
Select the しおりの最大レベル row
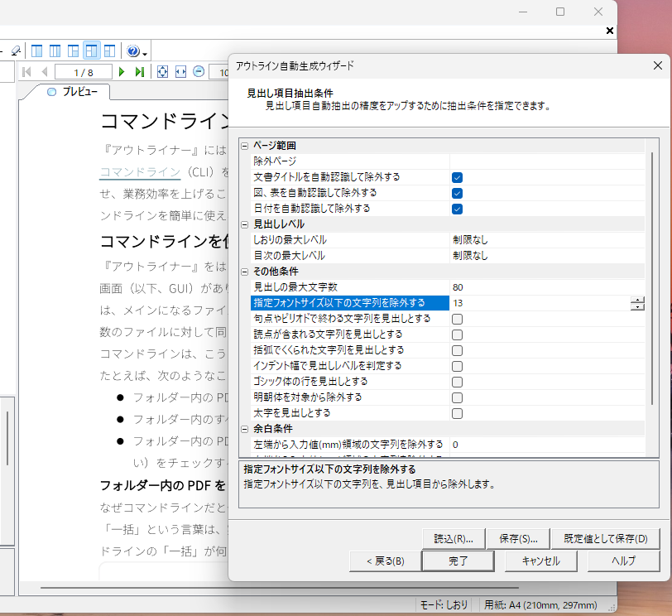coord(447,240)
